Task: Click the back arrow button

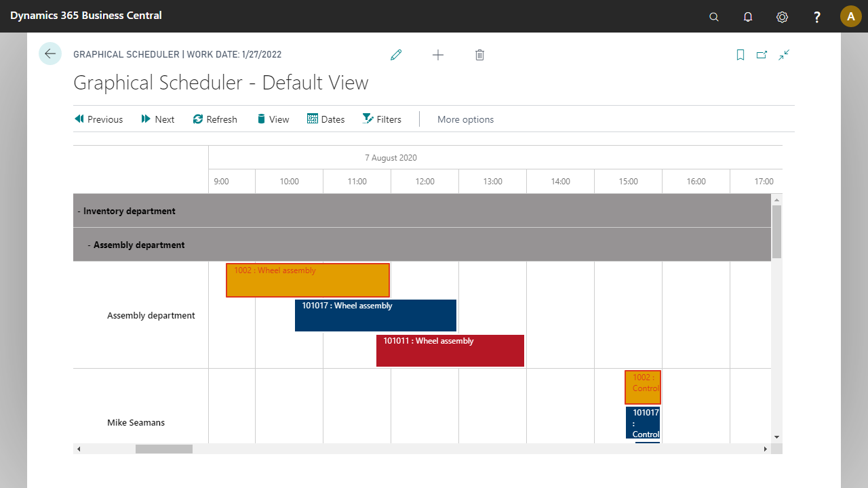Action: pyautogui.click(x=50, y=54)
